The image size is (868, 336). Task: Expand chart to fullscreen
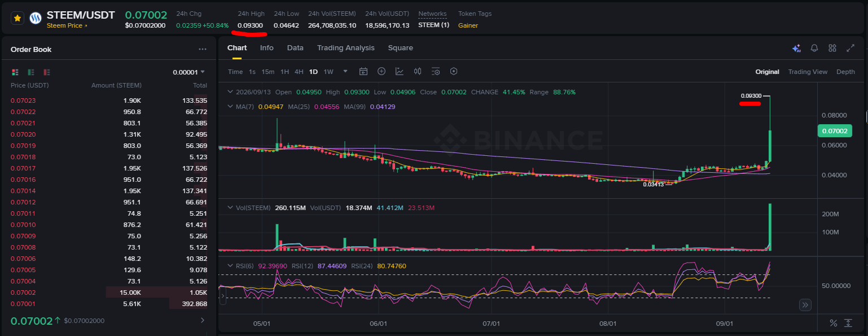851,49
